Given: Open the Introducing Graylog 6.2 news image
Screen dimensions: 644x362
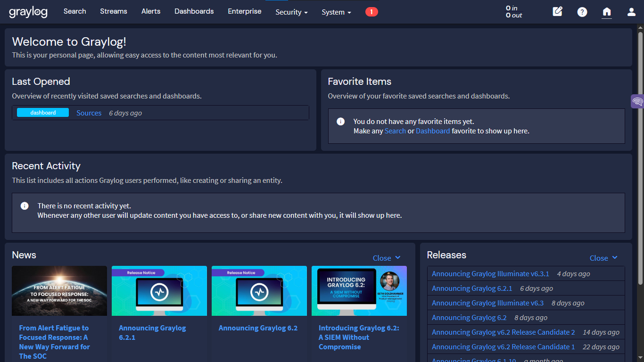Looking at the screenshot, I should pos(359,291).
